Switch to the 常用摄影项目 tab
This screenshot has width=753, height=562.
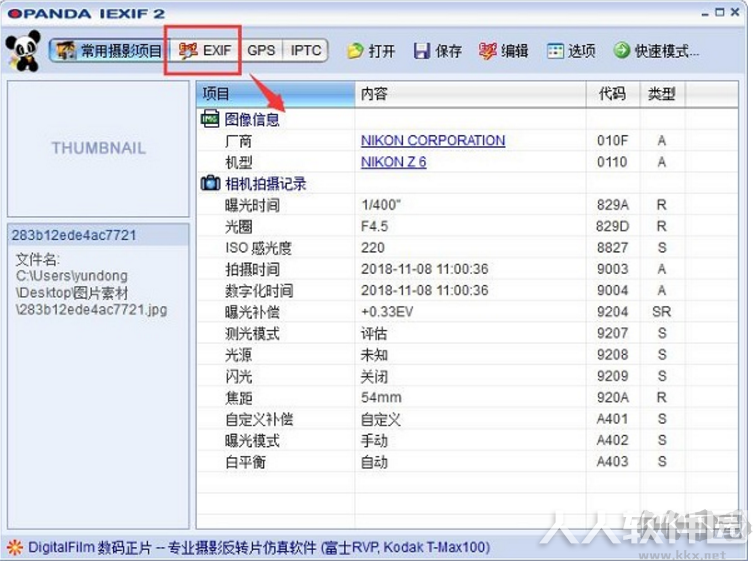109,50
